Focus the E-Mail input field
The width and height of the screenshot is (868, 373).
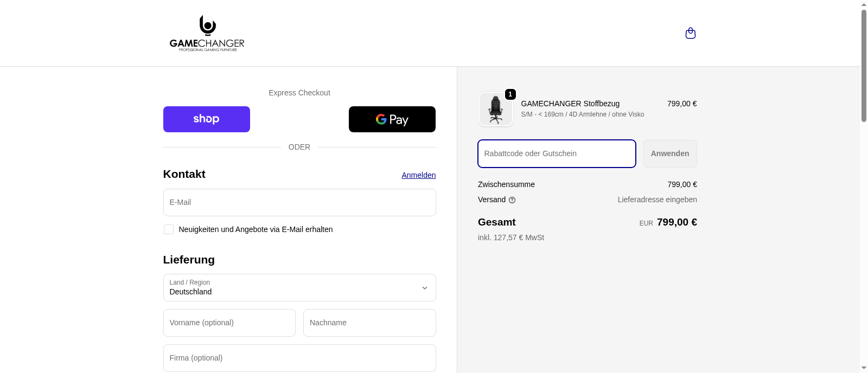(x=299, y=202)
